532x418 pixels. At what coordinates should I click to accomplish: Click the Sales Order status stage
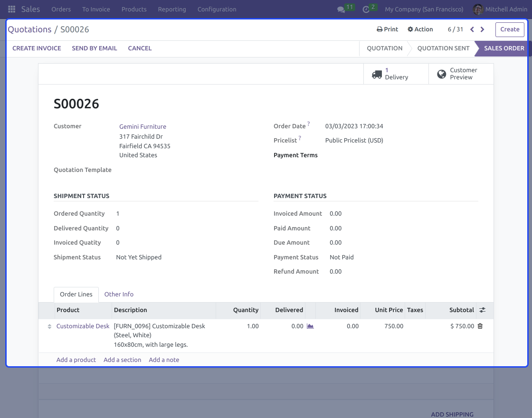pos(504,48)
